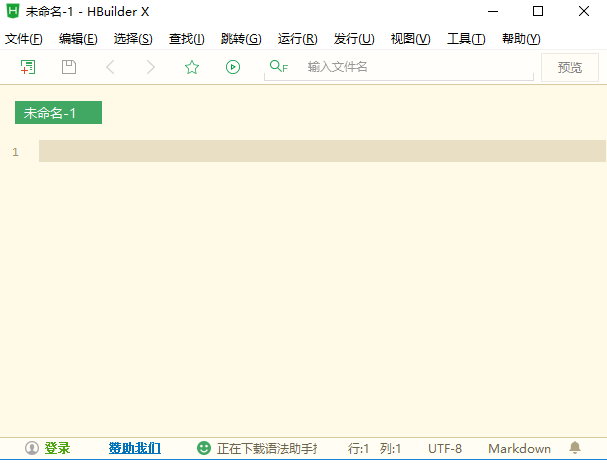607x464 pixels.
Task: Click the new file toolbar icon
Action: click(28, 67)
